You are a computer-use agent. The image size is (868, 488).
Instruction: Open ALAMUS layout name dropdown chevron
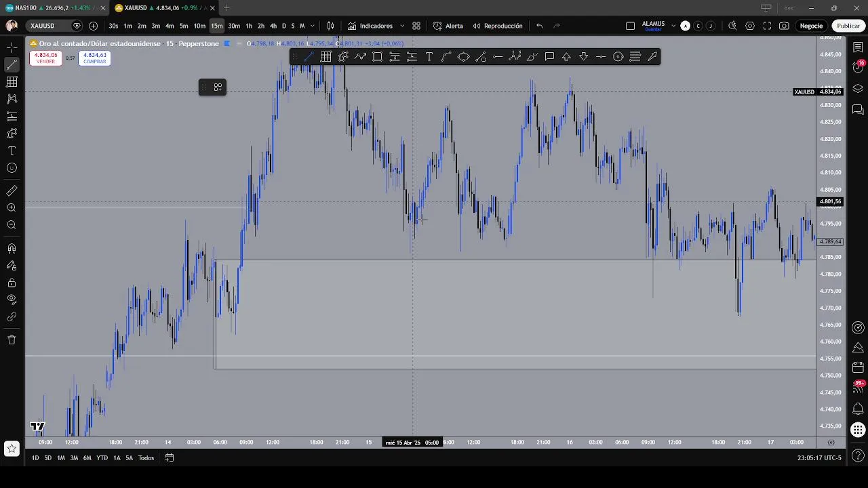click(673, 26)
